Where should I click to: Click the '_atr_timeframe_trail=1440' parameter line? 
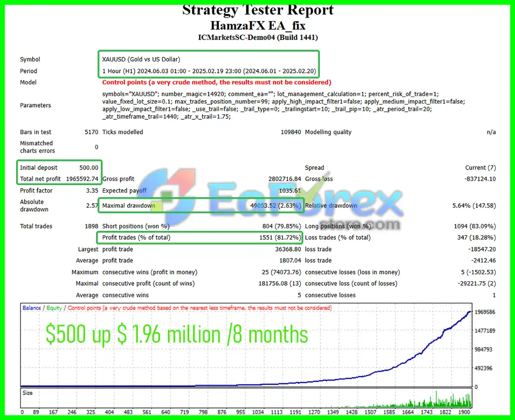pos(166,117)
